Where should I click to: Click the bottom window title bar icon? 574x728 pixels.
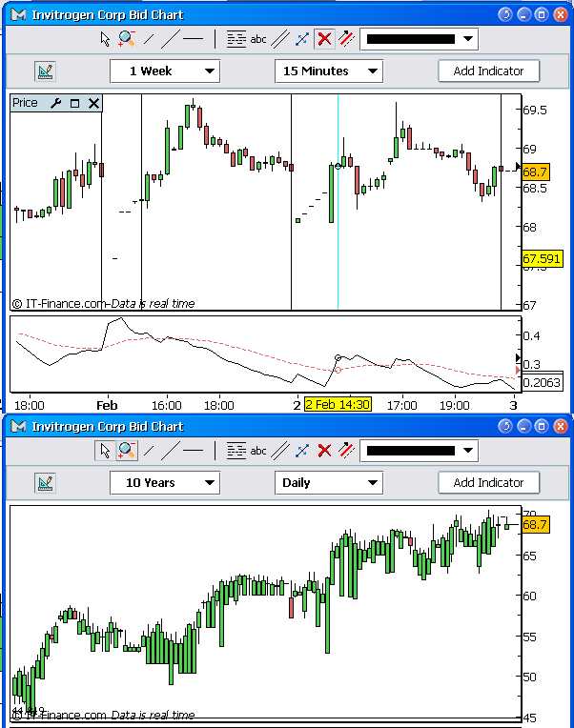18,426
